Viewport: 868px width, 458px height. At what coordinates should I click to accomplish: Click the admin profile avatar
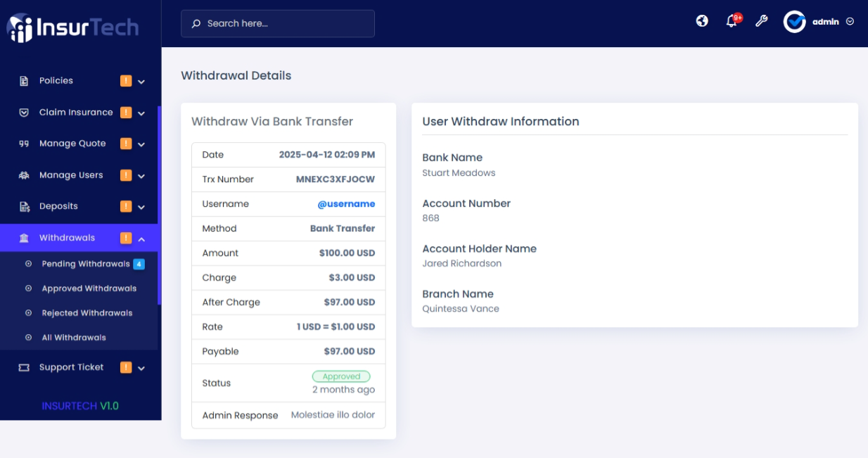point(795,22)
